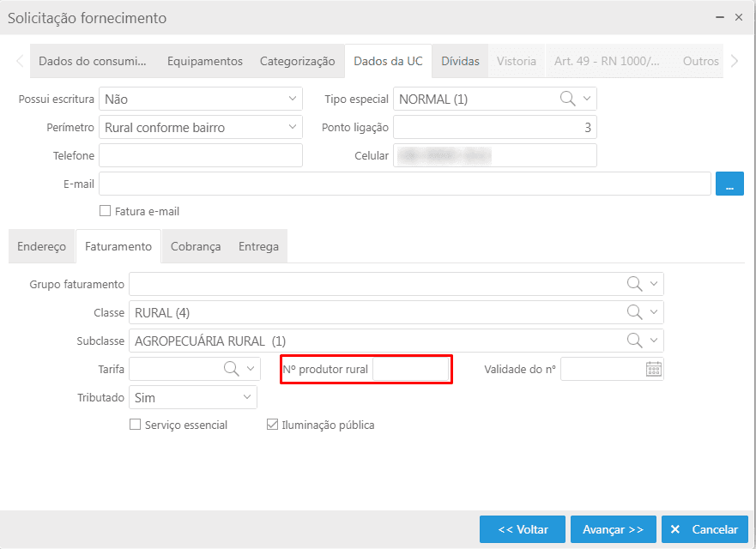Screen dimensions: 756x549
Task: Click the Nº produtor rural input field
Action: click(410, 370)
